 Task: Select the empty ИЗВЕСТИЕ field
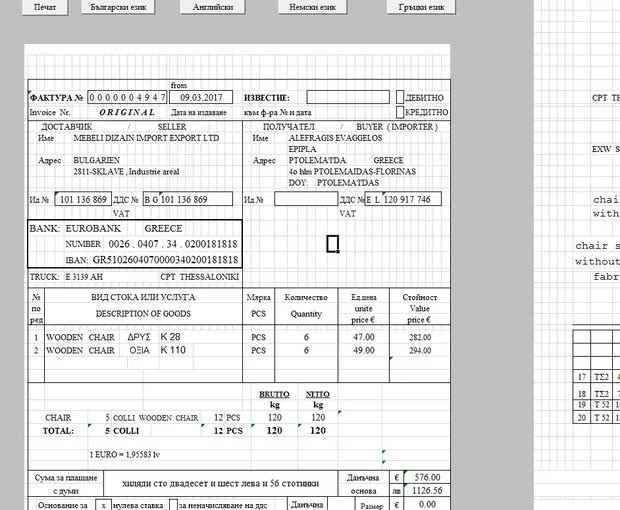[x=342, y=98]
